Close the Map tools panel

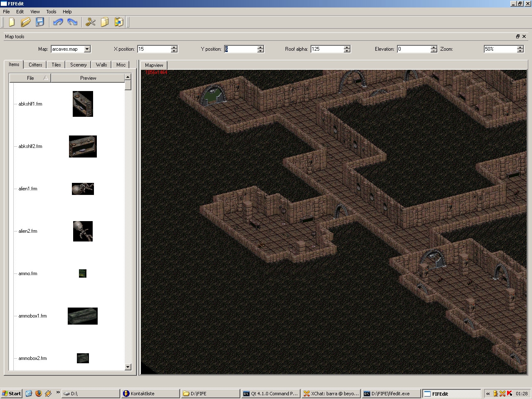click(x=524, y=37)
